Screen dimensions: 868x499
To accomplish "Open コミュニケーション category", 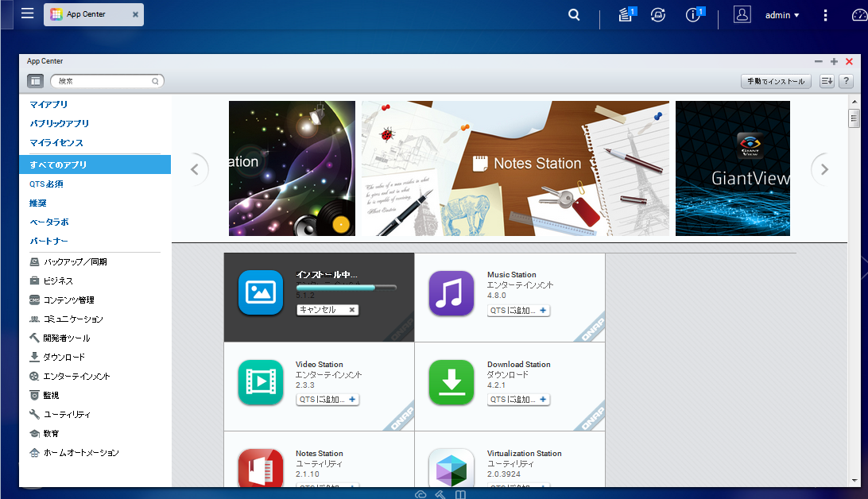I will (67, 319).
